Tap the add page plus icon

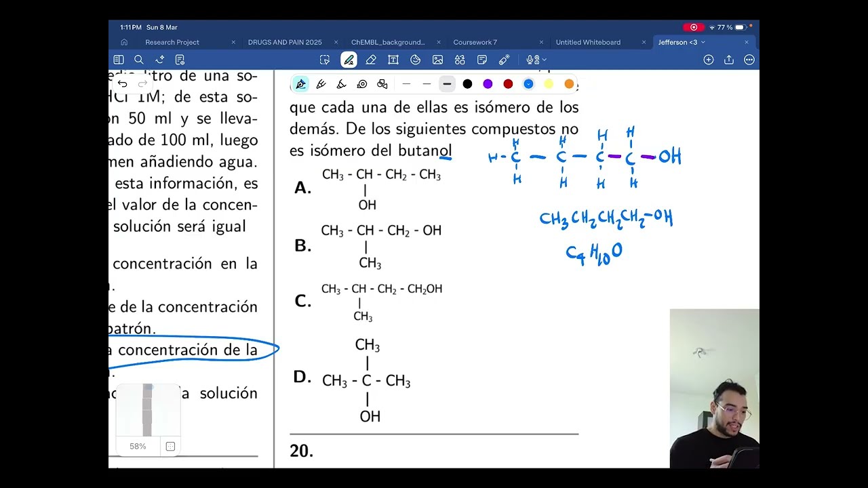[x=709, y=60]
